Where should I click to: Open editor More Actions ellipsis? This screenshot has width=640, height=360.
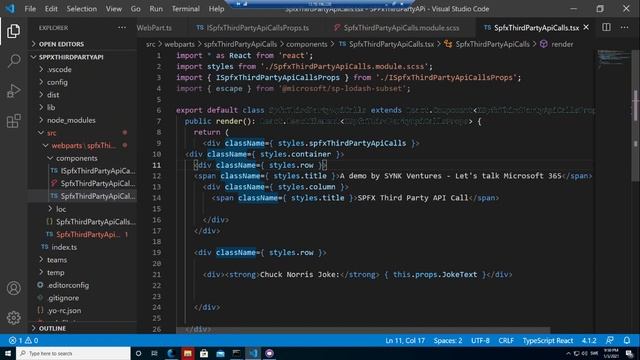click(624, 27)
